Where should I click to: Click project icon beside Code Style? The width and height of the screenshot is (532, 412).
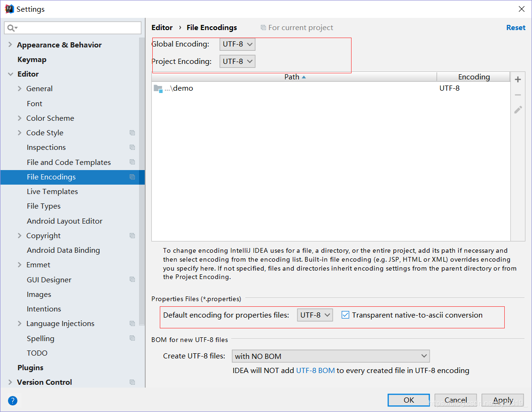point(133,132)
